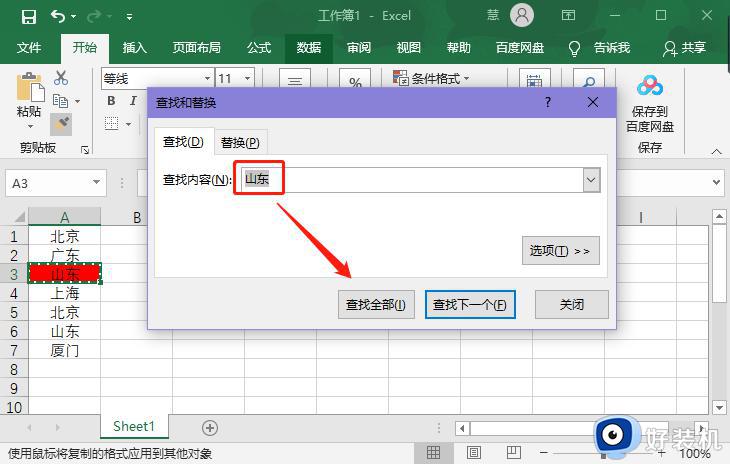Collapse the ribbon with the chevron
Image resolution: width=730 pixels, height=464 pixels.
716,151
